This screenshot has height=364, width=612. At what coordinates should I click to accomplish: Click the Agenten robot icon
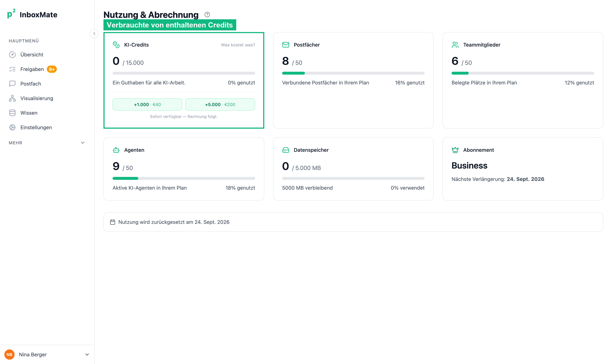click(116, 150)
